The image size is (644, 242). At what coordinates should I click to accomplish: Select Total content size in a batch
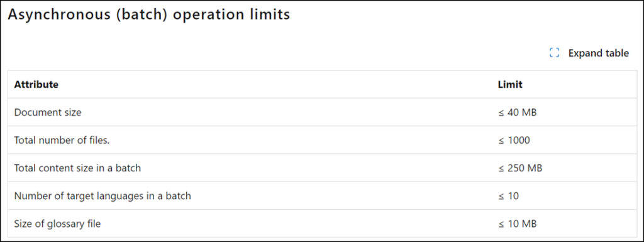pyautogui.click(x=77, y=168)
